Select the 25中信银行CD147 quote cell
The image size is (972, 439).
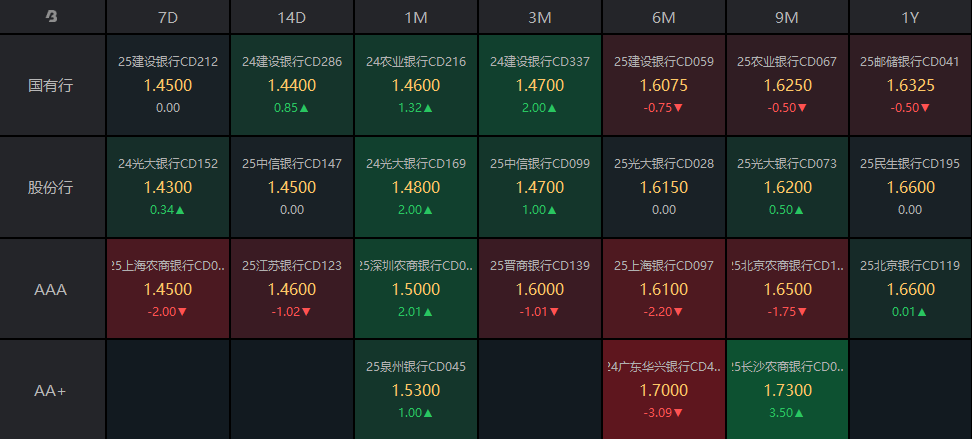292,187
